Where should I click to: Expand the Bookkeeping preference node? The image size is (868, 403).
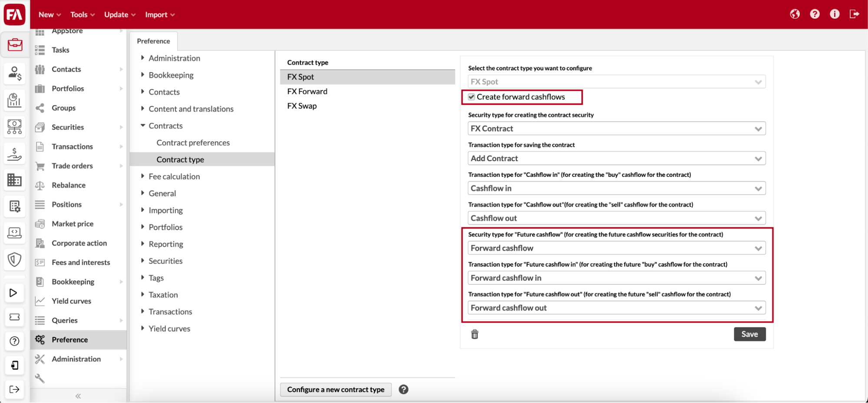coord(143,75)
